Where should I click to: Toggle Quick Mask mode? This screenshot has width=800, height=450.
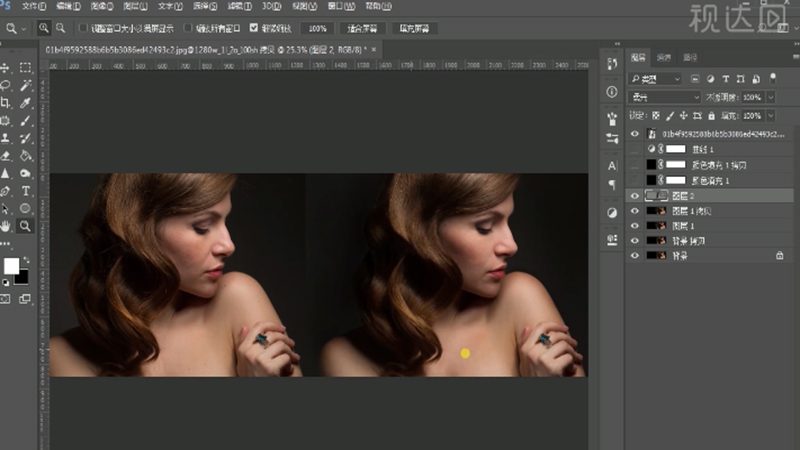coord(5,299)
